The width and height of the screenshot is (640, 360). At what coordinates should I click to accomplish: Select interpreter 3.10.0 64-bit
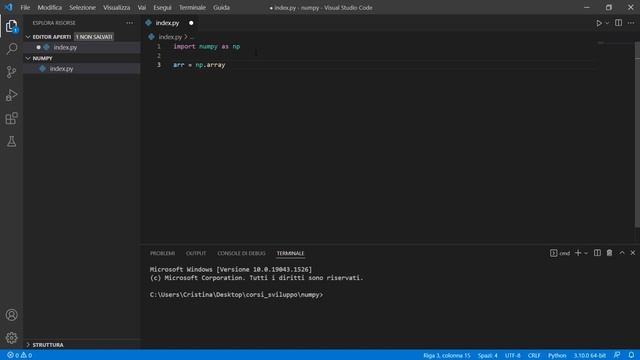[x=589, y=355]
